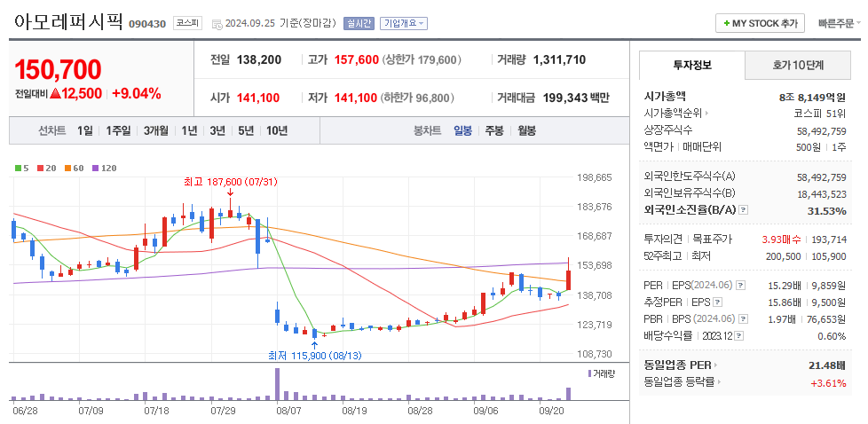Select the 3년 line chart period
Viewport: 868px width, 424px height.
tap(217, 131)
